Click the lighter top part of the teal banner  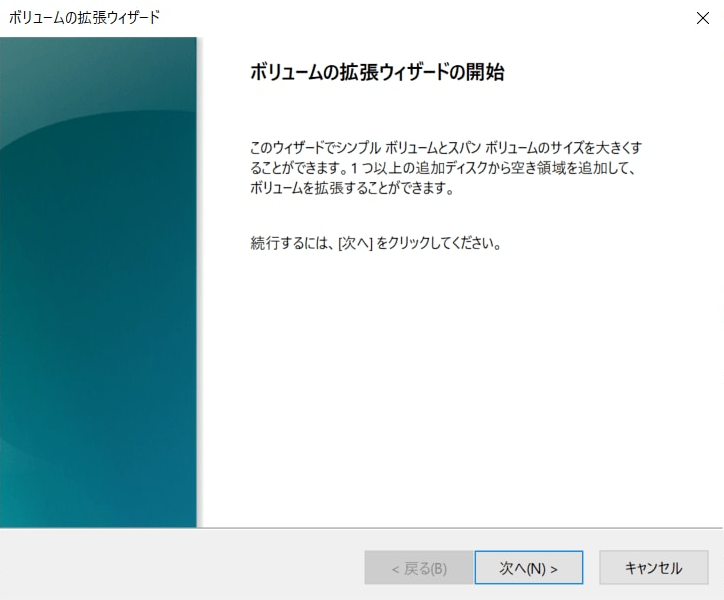[x=98, y=70]
